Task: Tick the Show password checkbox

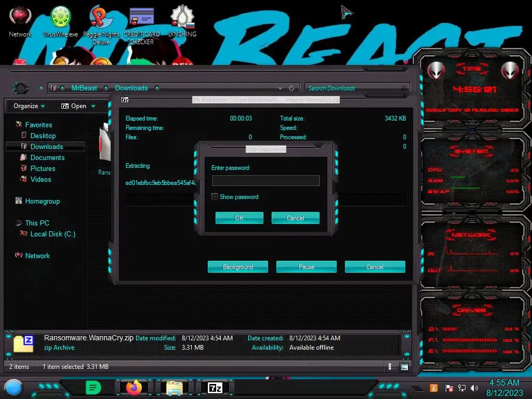Action: pos(215,197)
